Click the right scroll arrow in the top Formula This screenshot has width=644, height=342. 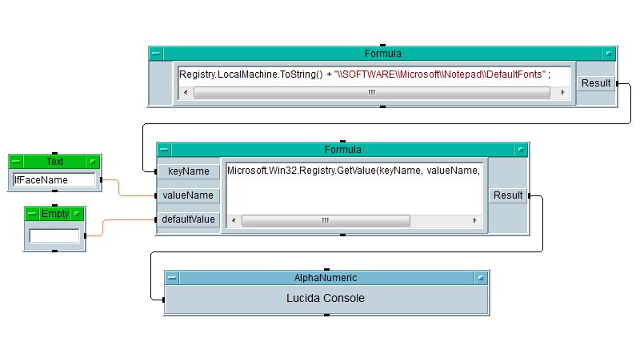[x=566, y=93]
